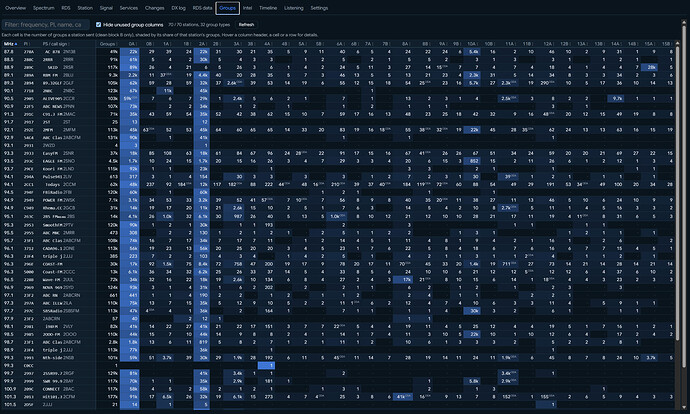Switch to the Changes tab
Image resolution: width=690 pixels, height=414 pixels.
(154, 8)
